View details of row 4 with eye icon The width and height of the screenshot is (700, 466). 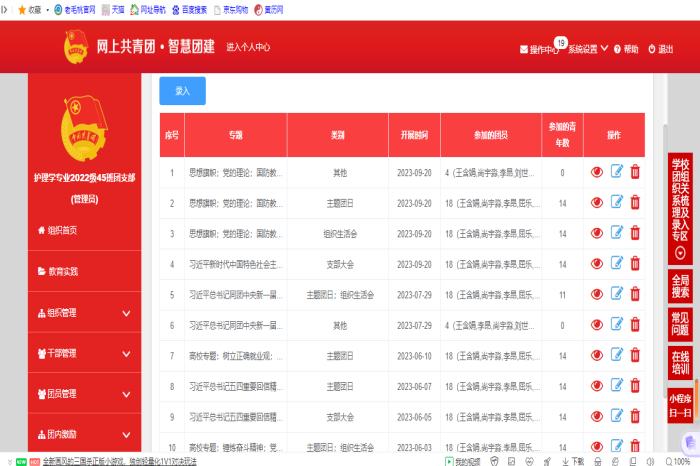pos(597,264)
